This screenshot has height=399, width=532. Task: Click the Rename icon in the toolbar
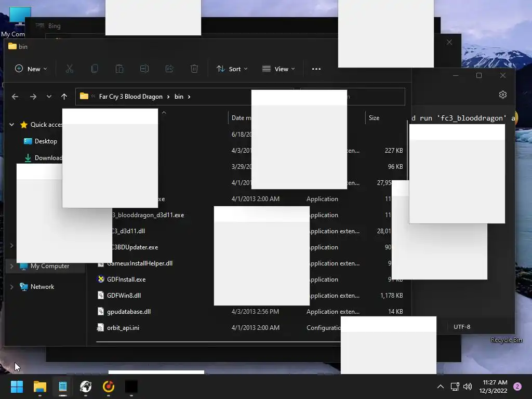(144, 69)
